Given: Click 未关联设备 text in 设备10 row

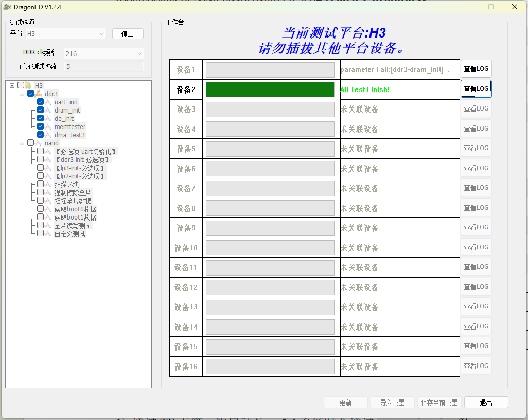Looking at the screenshot, I should [359, 248].
